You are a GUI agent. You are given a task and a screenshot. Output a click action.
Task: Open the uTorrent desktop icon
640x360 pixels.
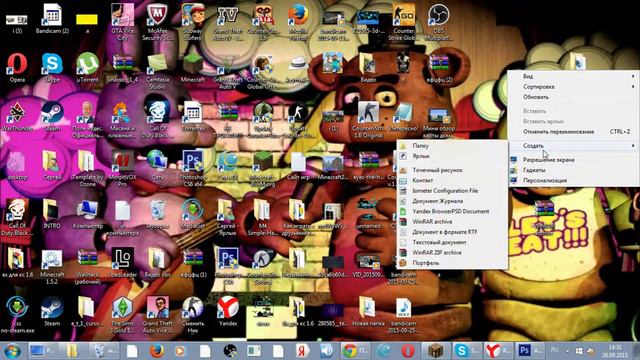[x=87, y=67]
